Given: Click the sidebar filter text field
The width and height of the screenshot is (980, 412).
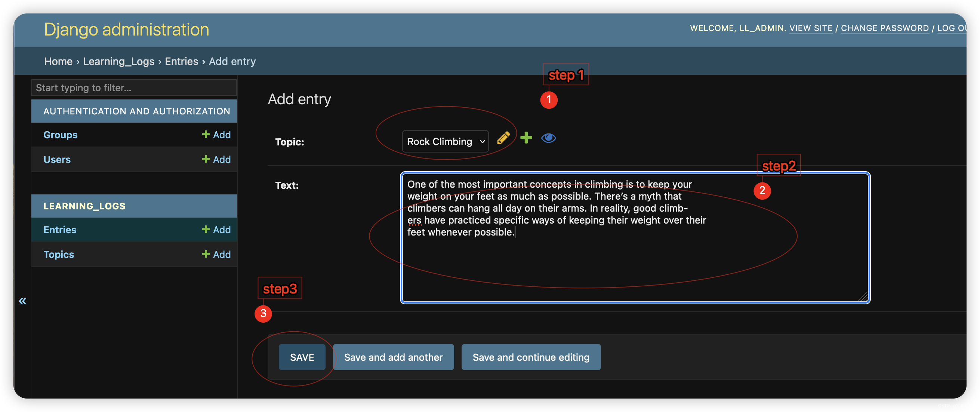Looking at the screenshot, I should (x=134, y=87).
